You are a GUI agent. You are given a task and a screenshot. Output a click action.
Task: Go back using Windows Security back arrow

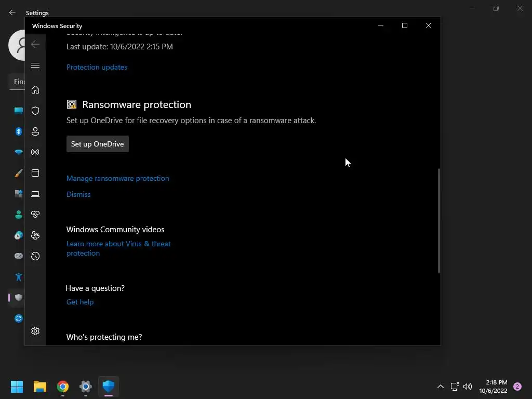pyautogui.click(x=35, y=44)
